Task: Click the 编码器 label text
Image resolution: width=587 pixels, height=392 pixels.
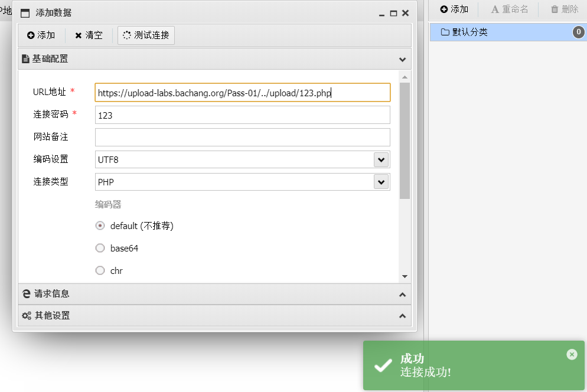Action: click(108, 204)
